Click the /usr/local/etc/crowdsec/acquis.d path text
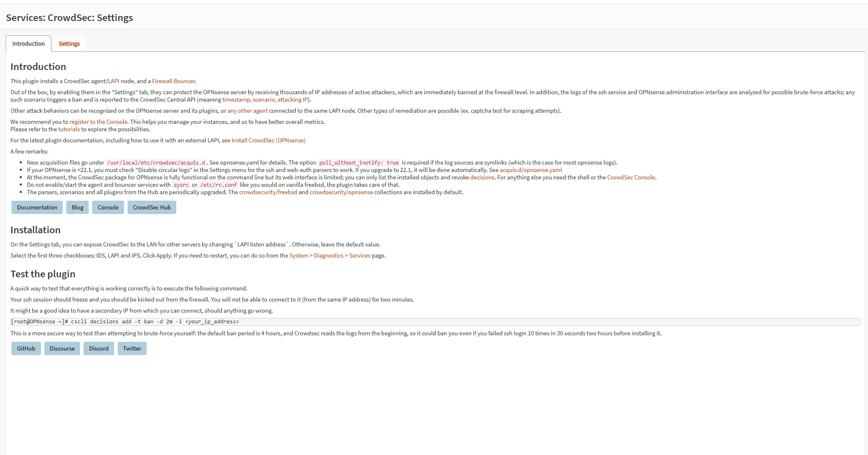 point(156,162)
